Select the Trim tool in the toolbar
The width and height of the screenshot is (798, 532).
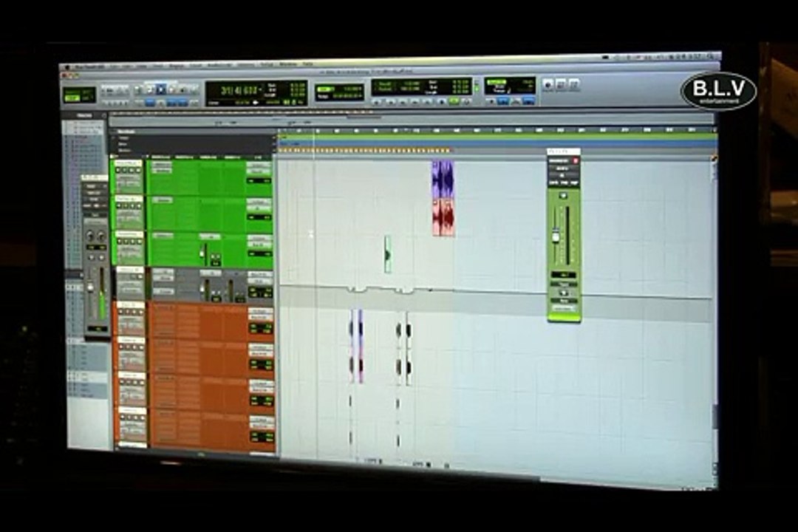149,89
